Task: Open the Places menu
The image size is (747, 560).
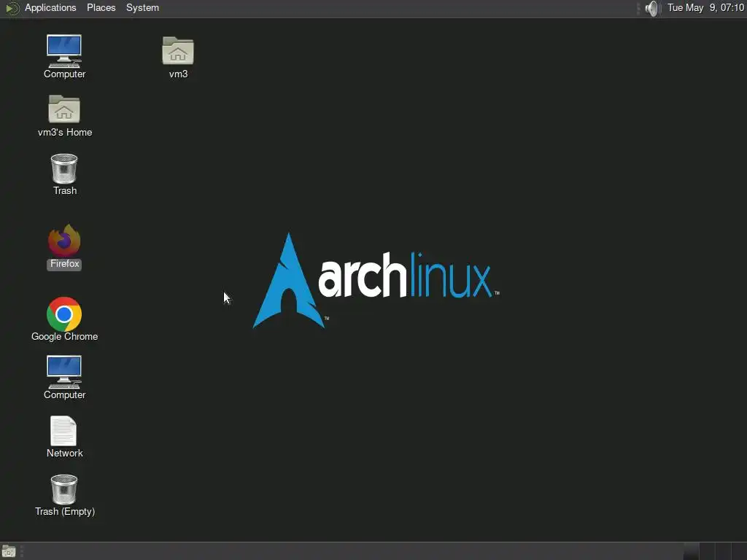Action: 101,7
